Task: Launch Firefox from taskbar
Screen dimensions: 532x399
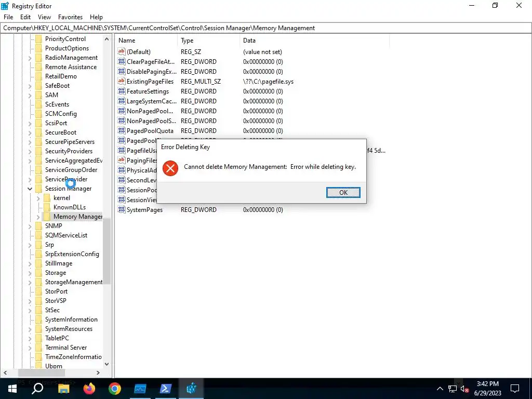Action: coord(89,389)
